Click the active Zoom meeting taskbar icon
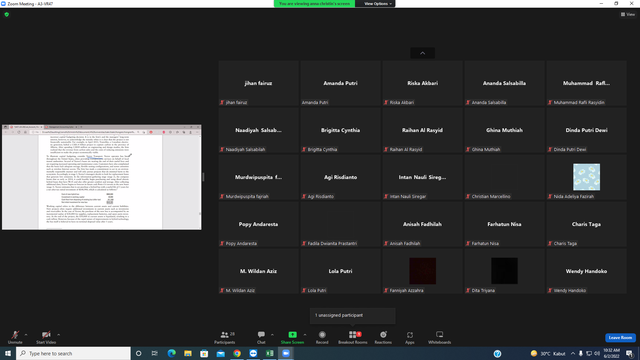Screen dimensions: 640x360 pyautogui.click(x=286, y=353)
